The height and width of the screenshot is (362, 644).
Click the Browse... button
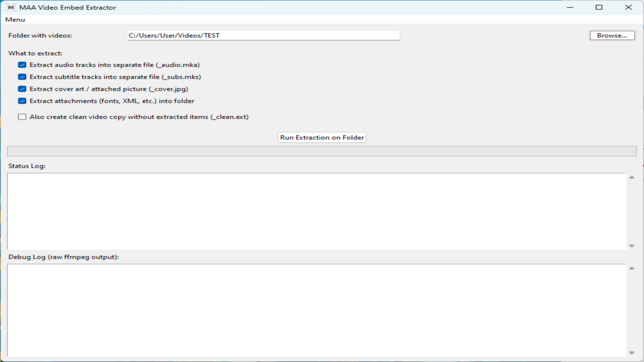coord(612,35)
